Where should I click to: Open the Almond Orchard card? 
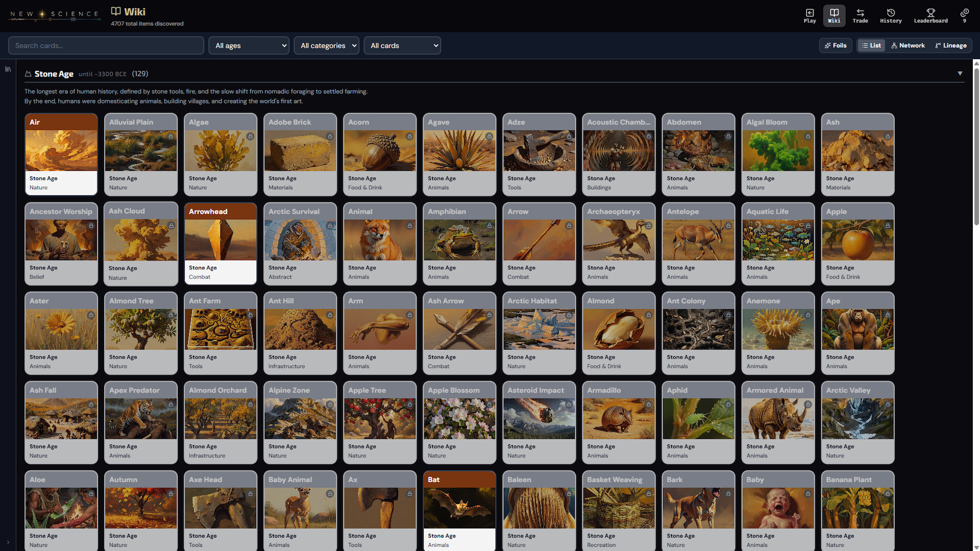tap(220, 422)
